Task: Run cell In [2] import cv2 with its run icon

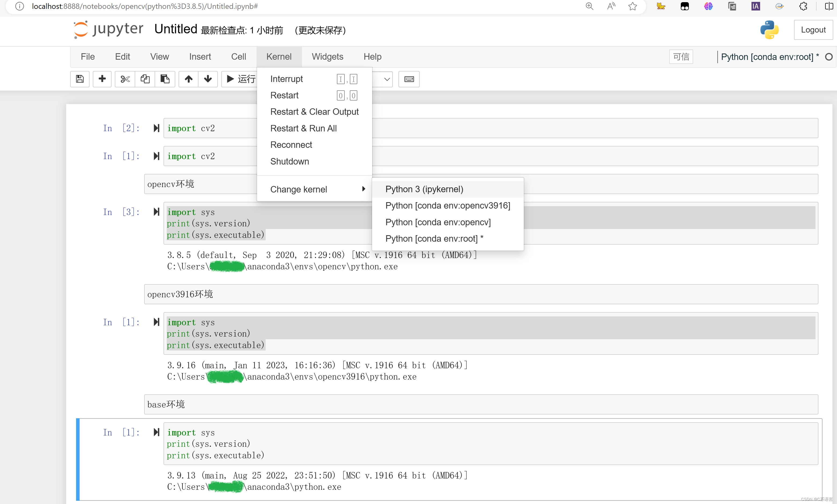Action: coord(156,128)
